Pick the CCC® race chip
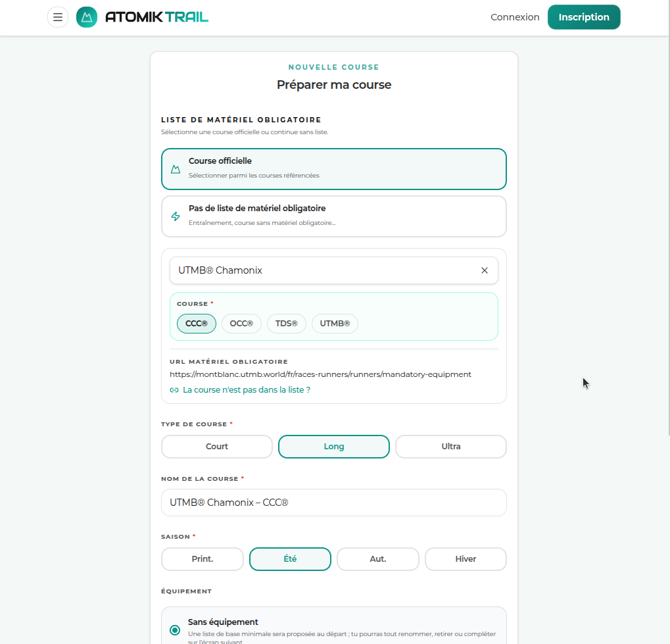The height and width of the screenshot is (644, 670). click(x=196, y=324)
